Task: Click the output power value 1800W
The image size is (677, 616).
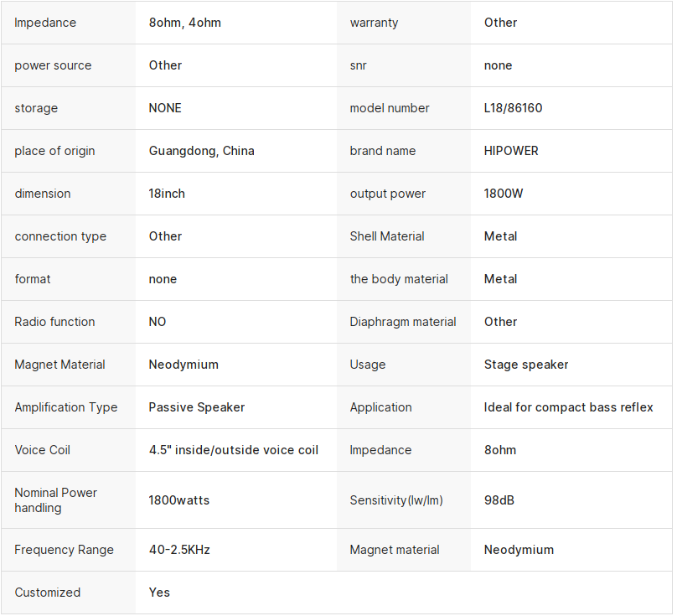Action: [504, 194]
